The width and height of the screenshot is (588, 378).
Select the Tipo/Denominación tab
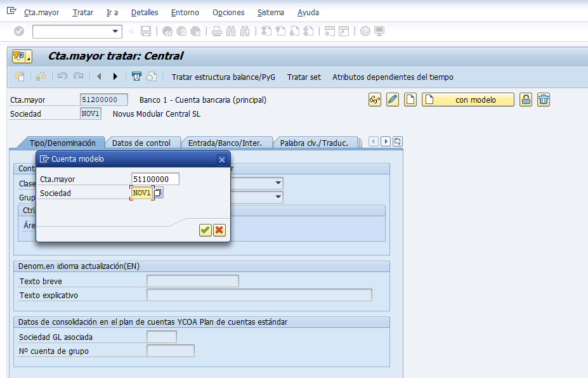[x=62, y=143]
